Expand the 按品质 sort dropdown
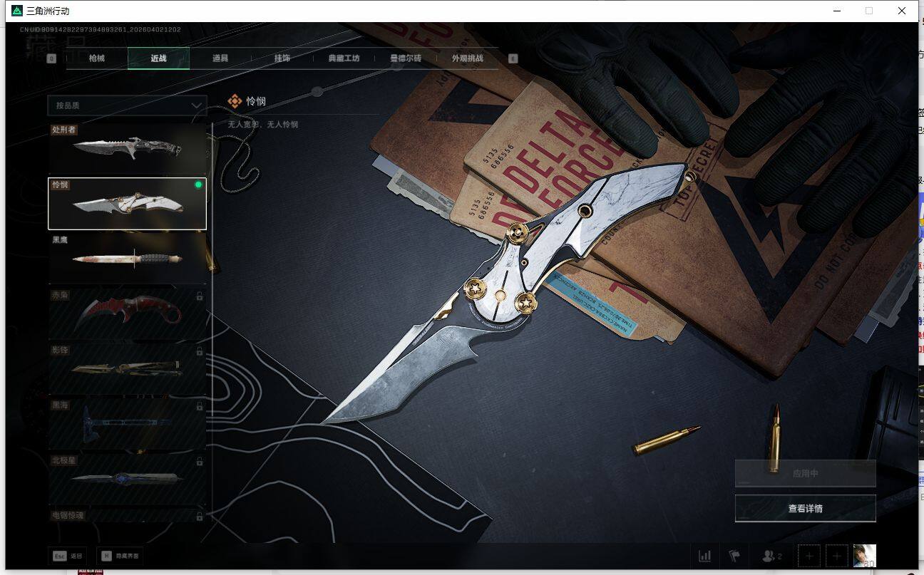This screenshot has width=924, height=575. pyautogui.click(x=126, y=105)
